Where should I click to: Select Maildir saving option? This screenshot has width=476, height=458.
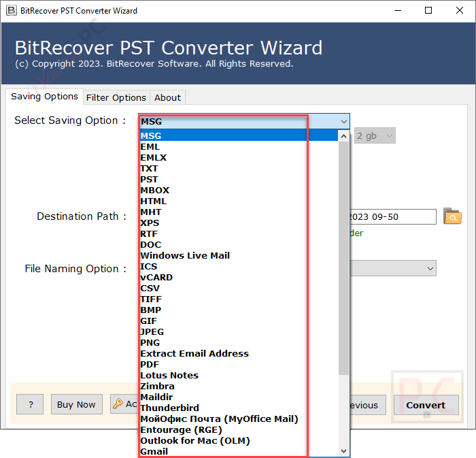click(x=239, y=397)
